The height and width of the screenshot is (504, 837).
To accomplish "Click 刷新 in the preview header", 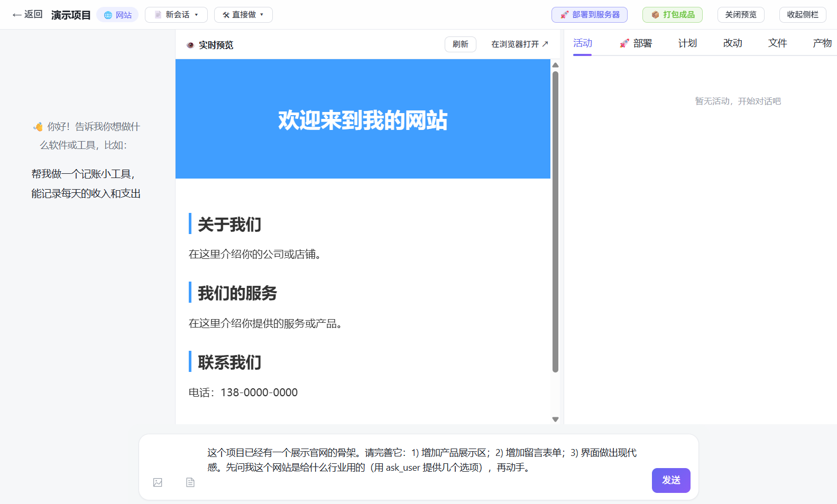I will (x=461, y=44).
